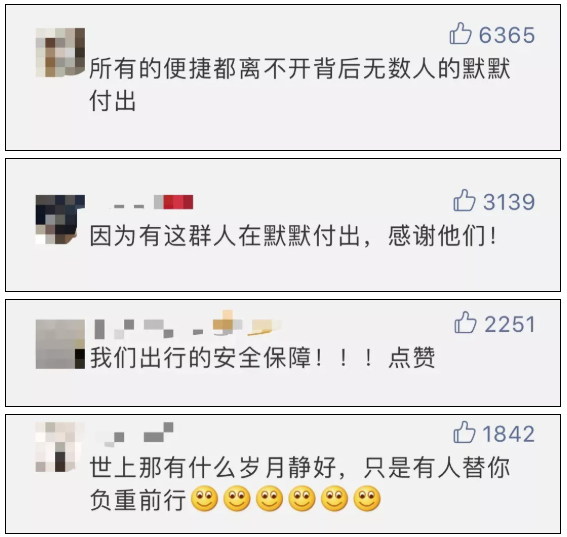Tap thumbs-up icon beside 3139
Image resolution: width=567 pixels, height=537 pixels.
tap(464, 200)
